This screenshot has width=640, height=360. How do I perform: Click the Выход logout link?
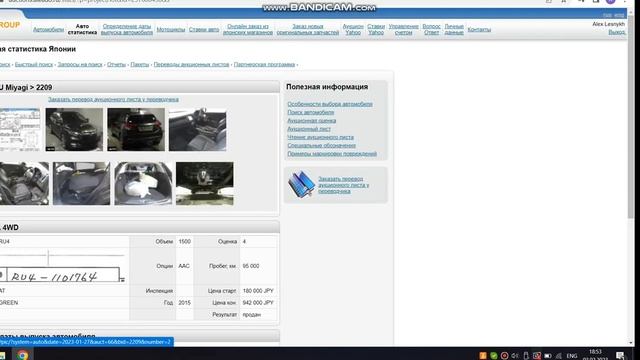(616, 32)
